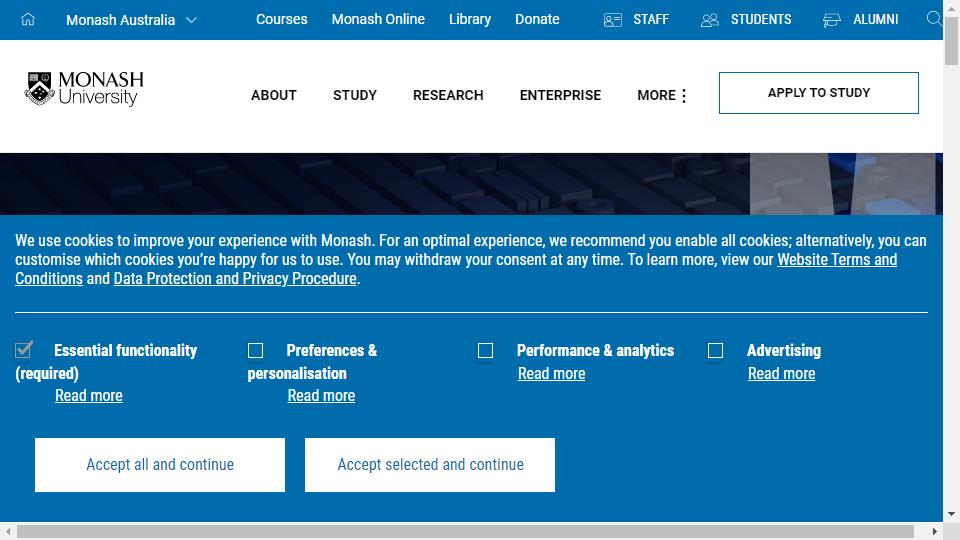Image resolution: width=960 pixels, height=540 pixels.
Task: Click the APPLY TO STUDY button
Action: pyautogui.click(x=819, y=93)
